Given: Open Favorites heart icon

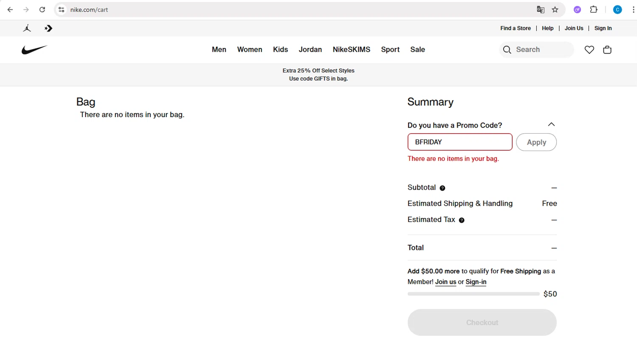Looking at the screenshot, I should tap(589, 50).
